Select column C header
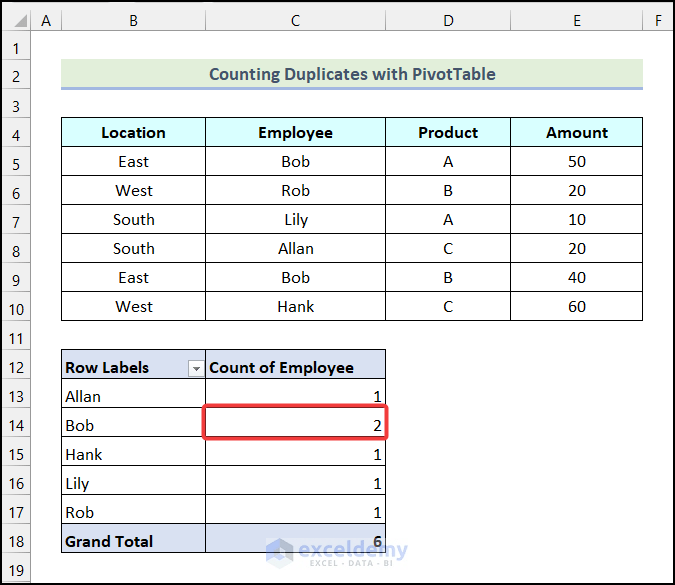The width and height of the screenshot is (675, 585). (295, 20)
